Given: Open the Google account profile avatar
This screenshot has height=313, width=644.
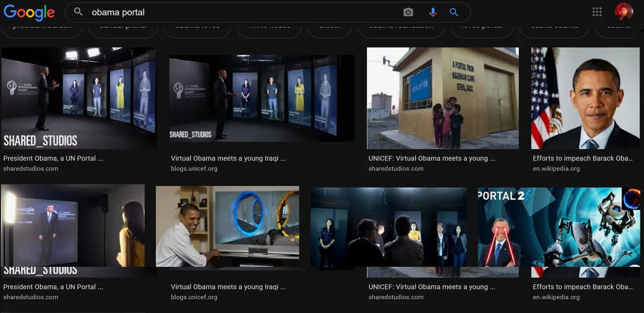Looking at the screenshot, I should point(624,12).
